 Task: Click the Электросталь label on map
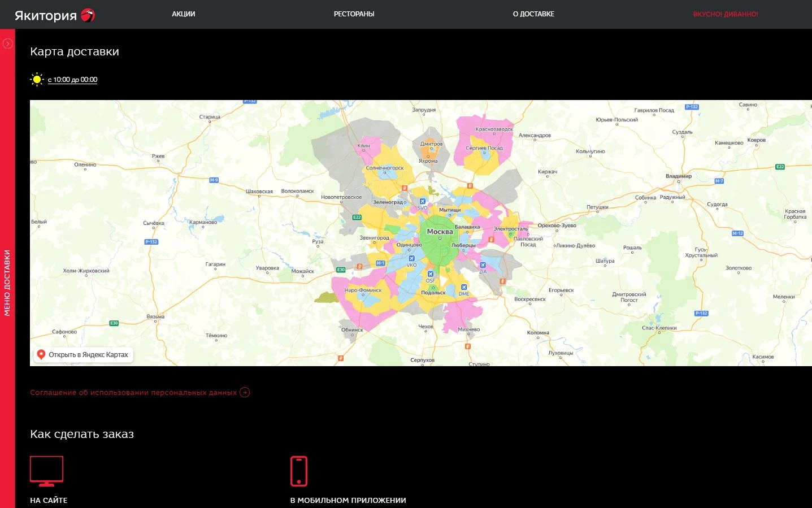pyautogui.click(x=511, y=229)
